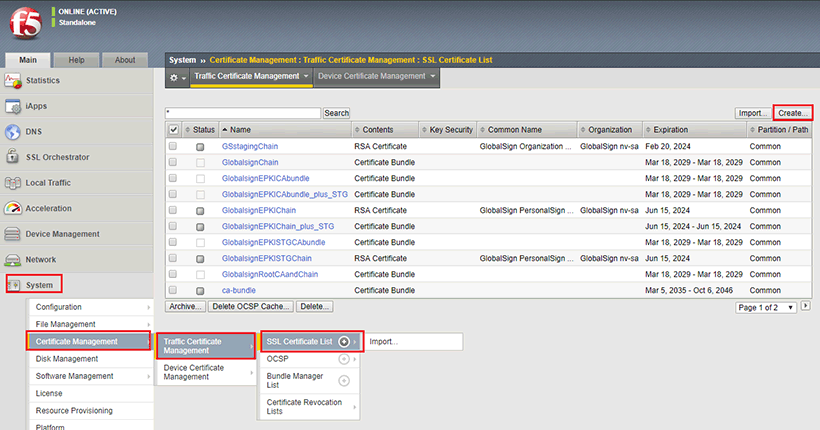Choose Import... from the SSL Certificate List flyout

(413, 342)
